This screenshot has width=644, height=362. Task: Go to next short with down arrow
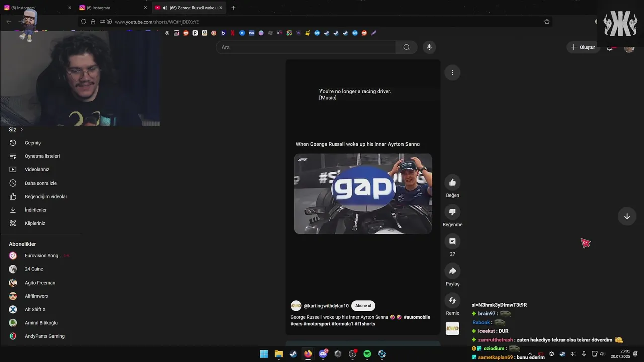pos(627,216)
